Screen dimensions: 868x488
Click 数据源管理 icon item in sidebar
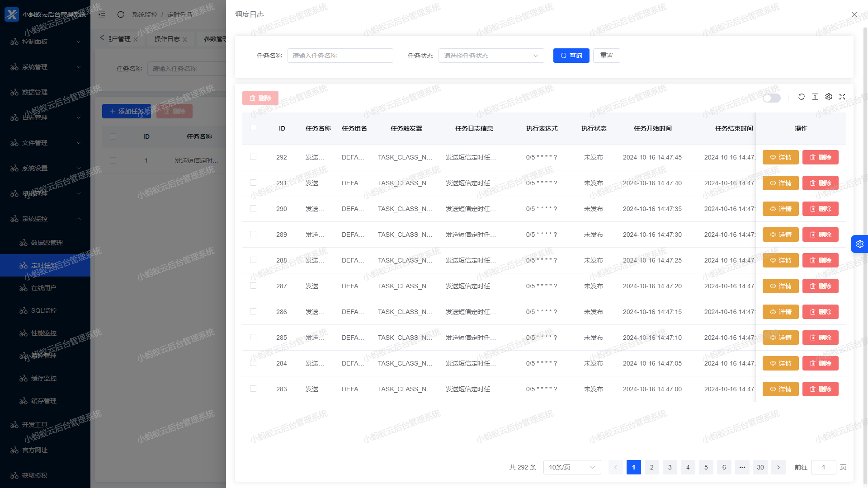24,243
